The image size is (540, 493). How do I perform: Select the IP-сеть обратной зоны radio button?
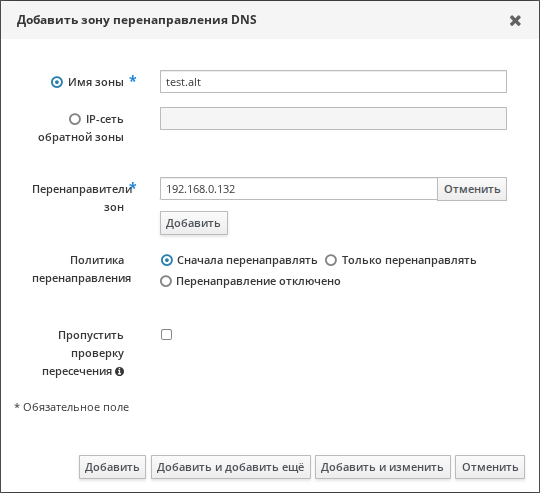[75, 119]
